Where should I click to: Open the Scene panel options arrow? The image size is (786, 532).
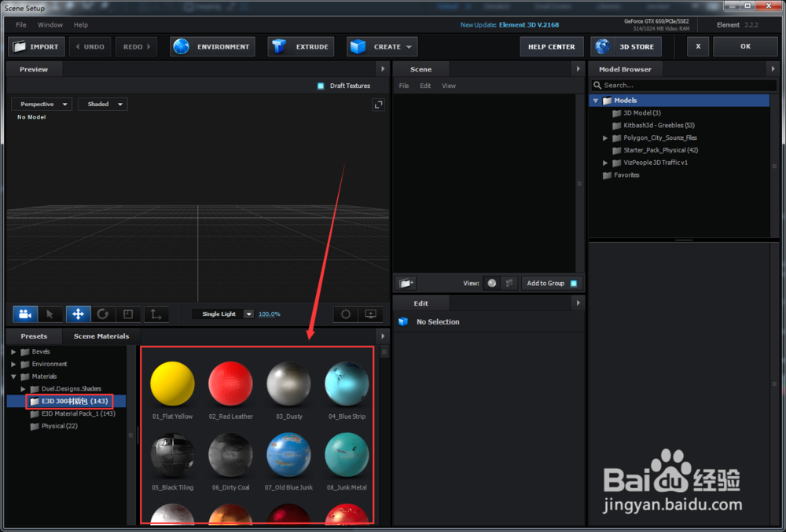(x=578, y=69)
